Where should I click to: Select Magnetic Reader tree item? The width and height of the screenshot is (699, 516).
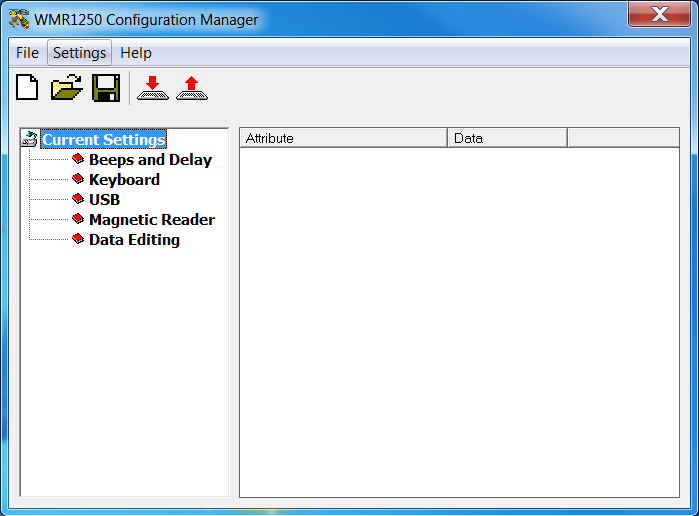pos(152,220)
